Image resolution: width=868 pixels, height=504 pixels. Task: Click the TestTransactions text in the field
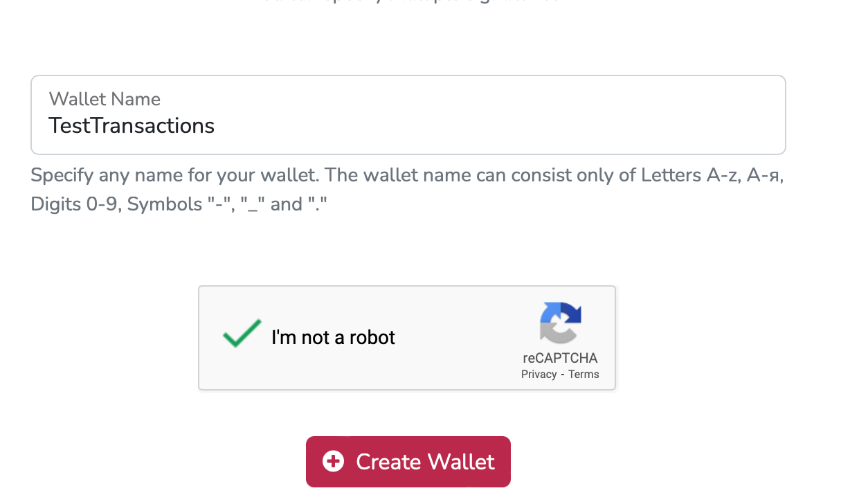pyautogui.click(x=132, y=126)
